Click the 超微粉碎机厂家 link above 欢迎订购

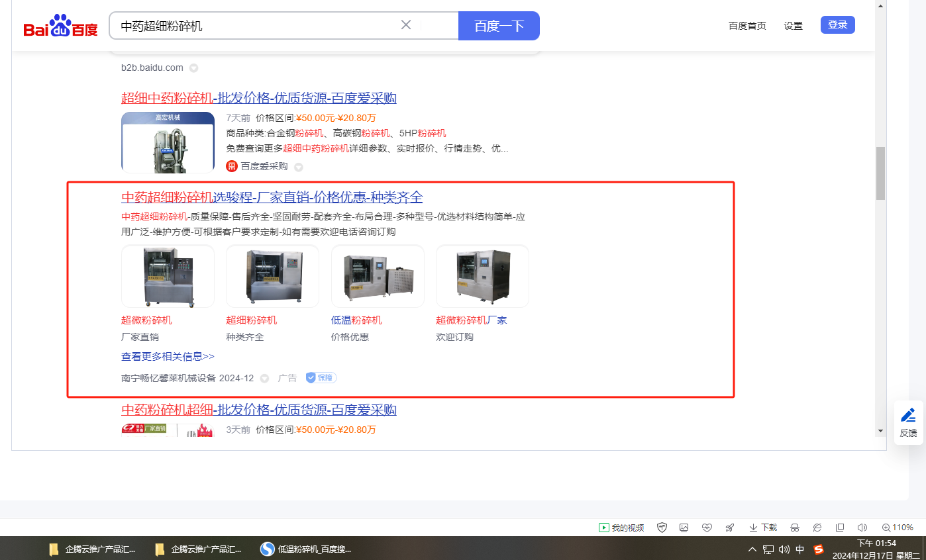[x=472, y=320]
